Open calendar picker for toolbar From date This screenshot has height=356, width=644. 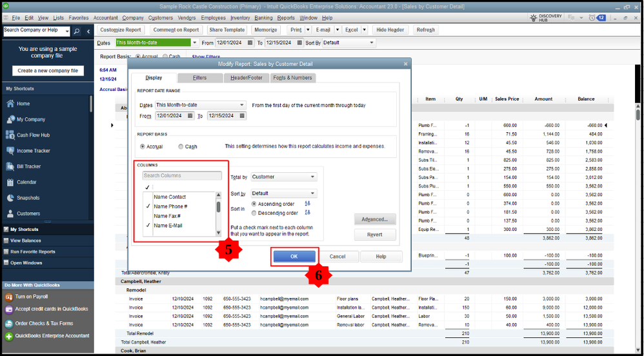pos(250,43)
